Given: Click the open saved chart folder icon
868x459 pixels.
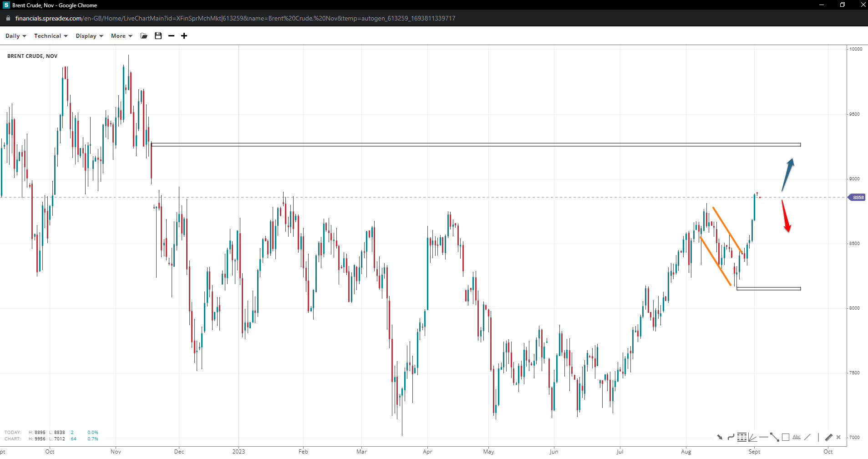Looking at the screenshot, I should coord(144,36).
